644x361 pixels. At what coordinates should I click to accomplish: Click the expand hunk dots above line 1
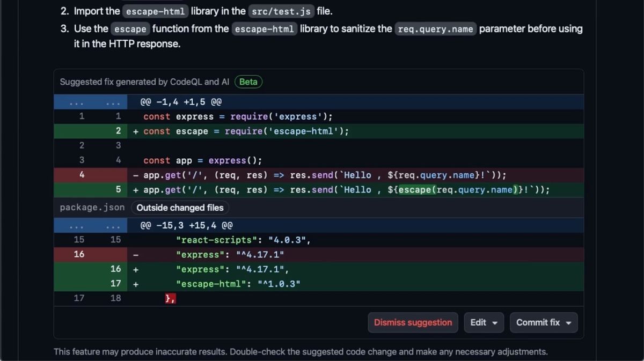[x=97, y=101]
